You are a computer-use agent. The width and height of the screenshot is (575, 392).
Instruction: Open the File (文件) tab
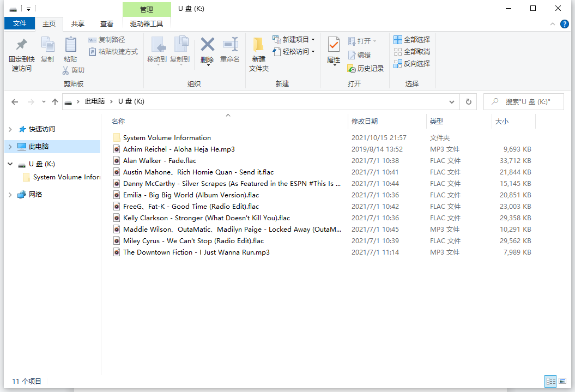pos(20,23)
